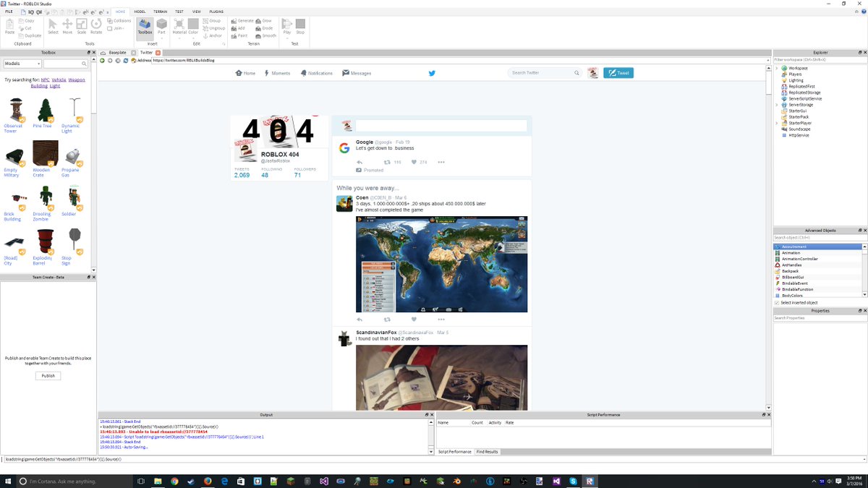
Task: Switch to the TERRAIN ribbon tab
Action: coord(161,12)
